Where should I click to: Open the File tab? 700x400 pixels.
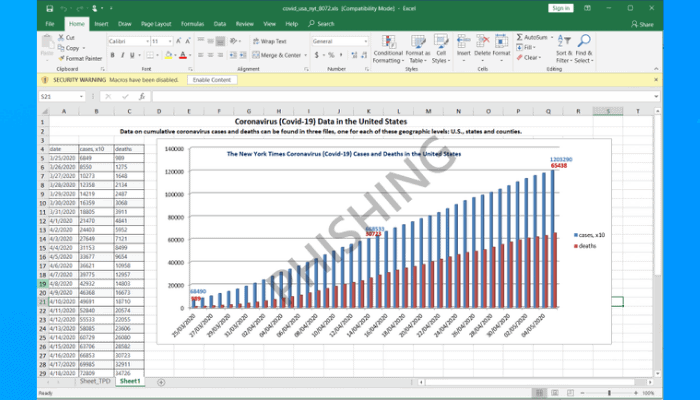coord(50,24)
